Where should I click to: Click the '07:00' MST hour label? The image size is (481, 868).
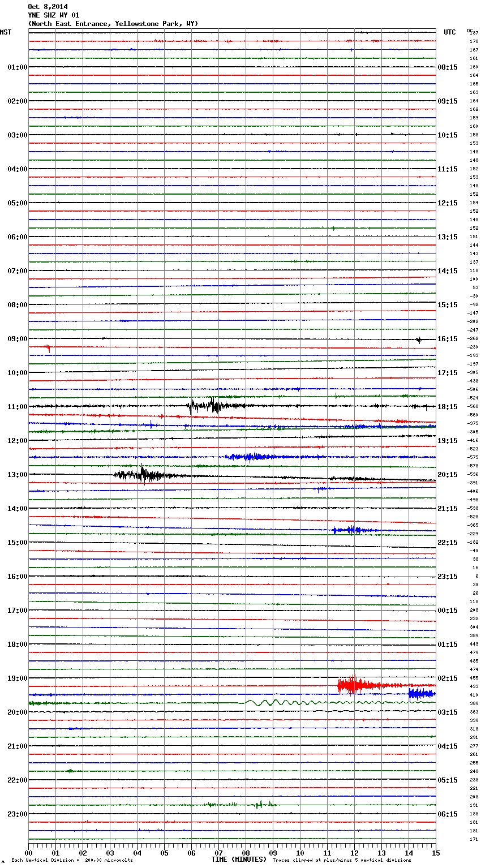coord(18,271)
